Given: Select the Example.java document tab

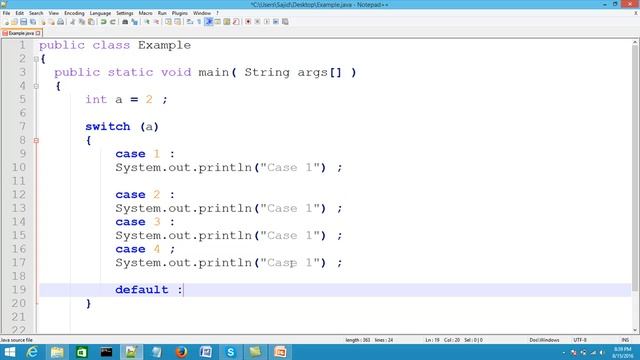Looking at the screenshot, I should [21, 33].
